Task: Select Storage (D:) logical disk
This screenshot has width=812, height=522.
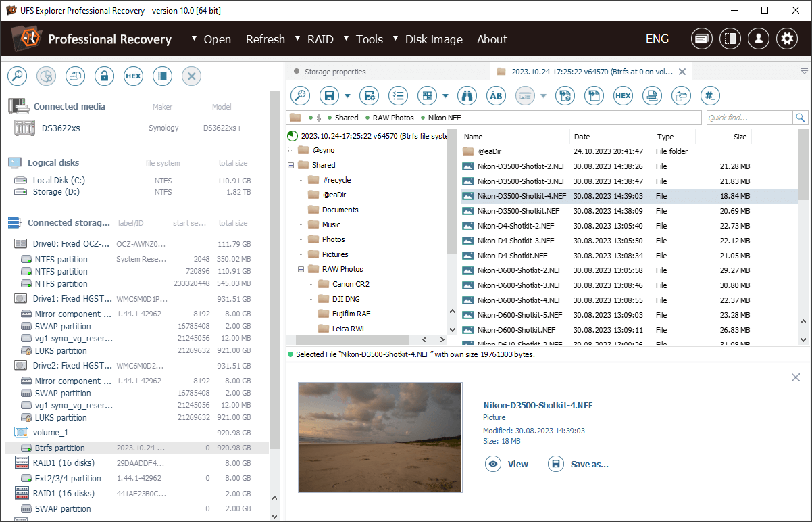Action: [56, 192]
